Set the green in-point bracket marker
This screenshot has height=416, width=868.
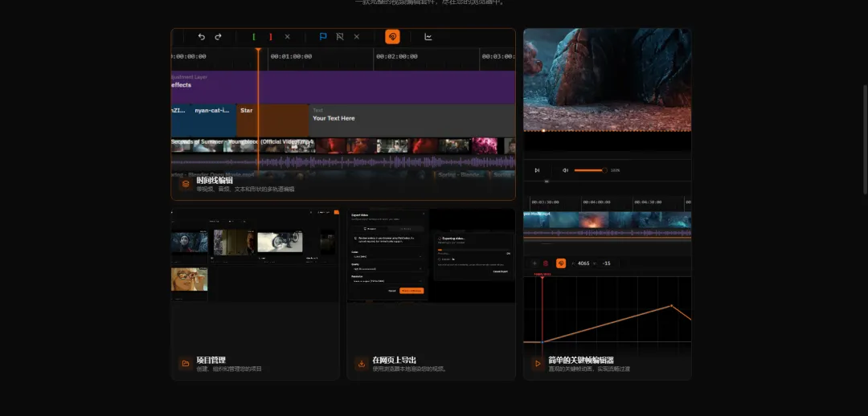click(253, 37)
